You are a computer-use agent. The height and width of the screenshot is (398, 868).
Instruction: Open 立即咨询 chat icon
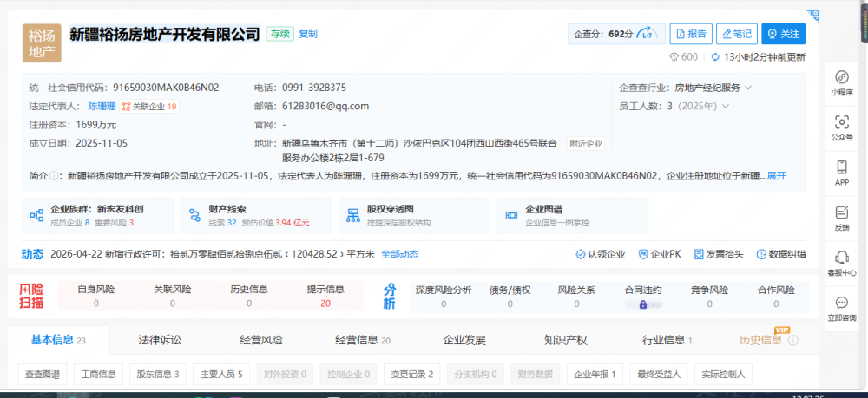click(841, 303)
